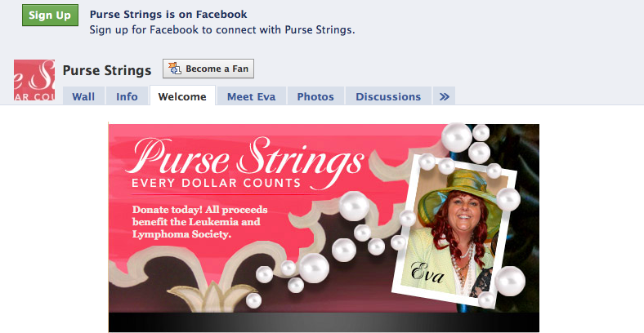Click the green Sign Up button
The height and width of the screenshot is (333, 644).
50,16
